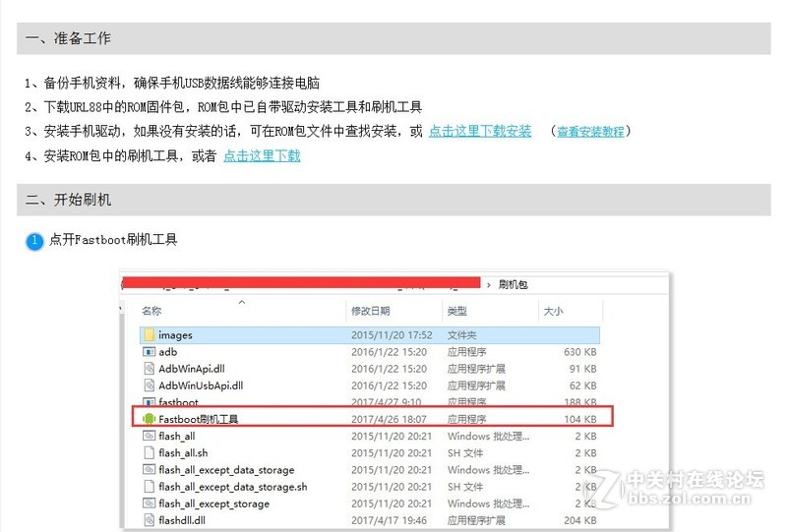The image size is (787, 532).
Task: Click the 点开Fastboot刷机工具 step text
Action: click(113, 239)
